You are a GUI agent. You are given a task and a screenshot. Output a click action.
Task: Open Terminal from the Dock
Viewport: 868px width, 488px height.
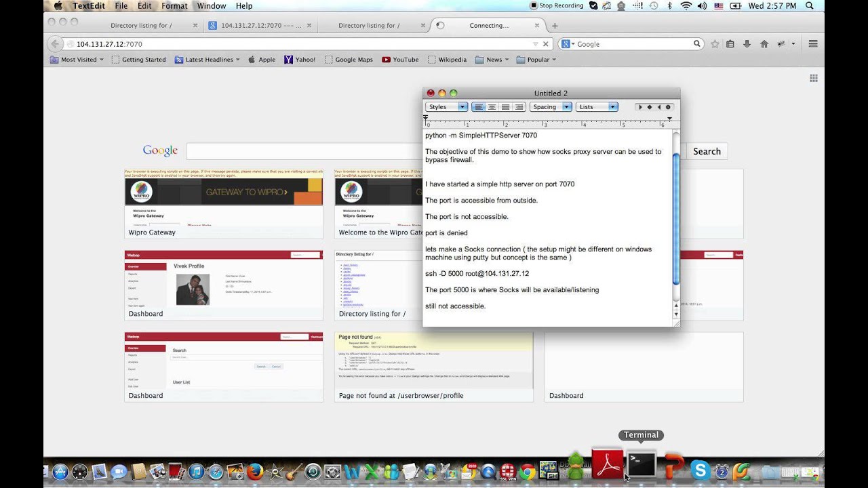(x=642, y=464)
